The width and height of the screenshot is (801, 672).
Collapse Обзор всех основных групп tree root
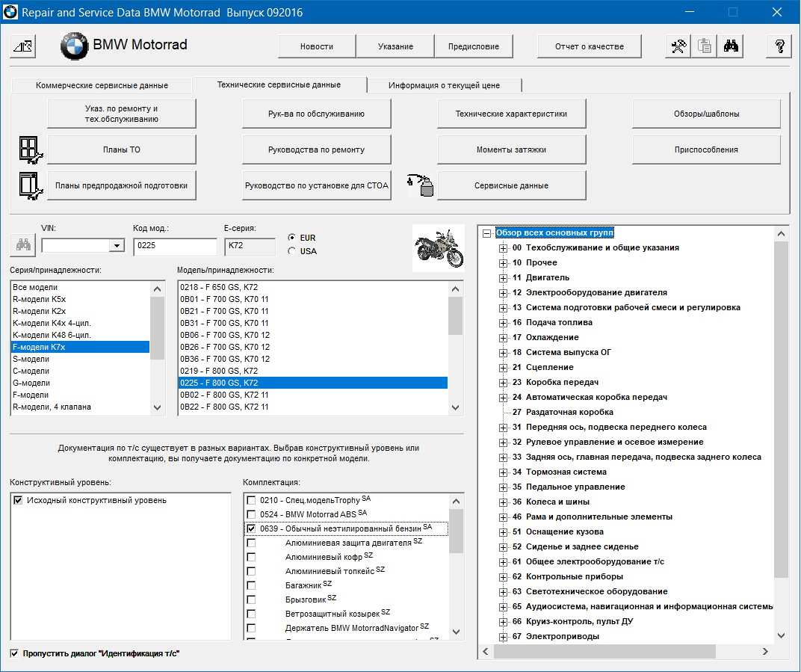coord(487,233)
